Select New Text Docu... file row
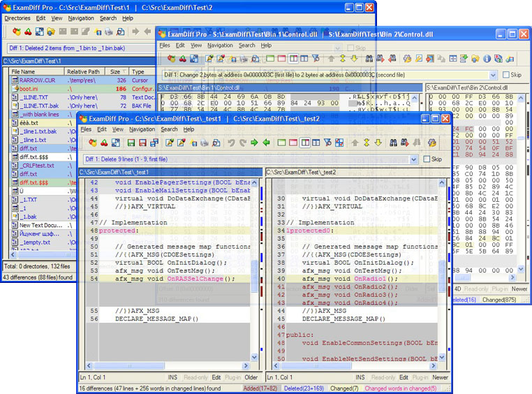The image size is (532, 394). (x=44, y=226)
